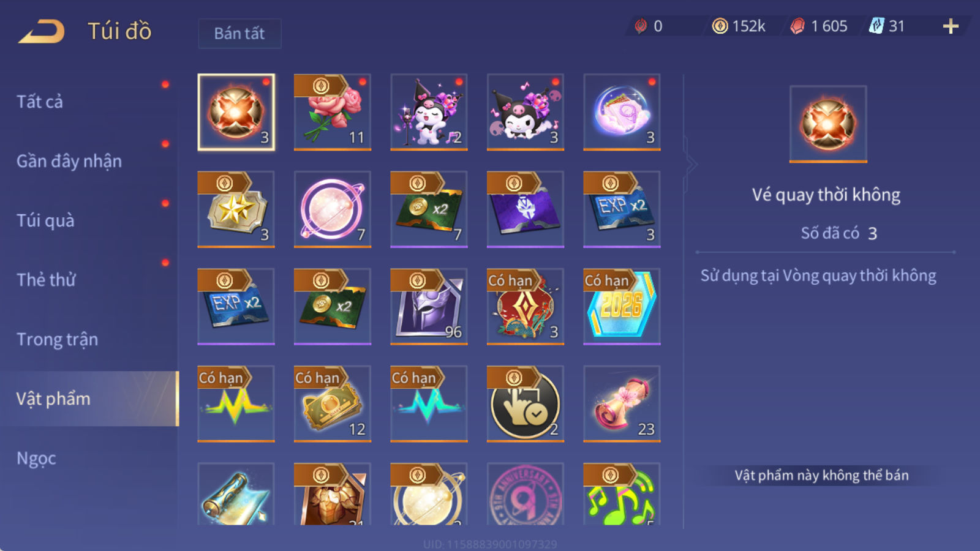The width and height of the screenshot is (980, 551).
Task: Select the Có hạn golden coupon ticket item
Action: click(333, 403)
